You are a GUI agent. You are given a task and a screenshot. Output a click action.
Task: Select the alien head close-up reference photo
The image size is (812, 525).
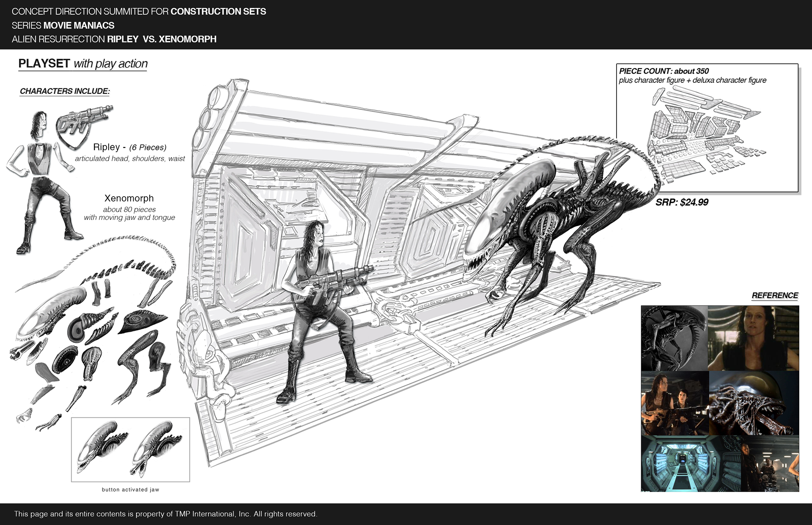point(754,403)
